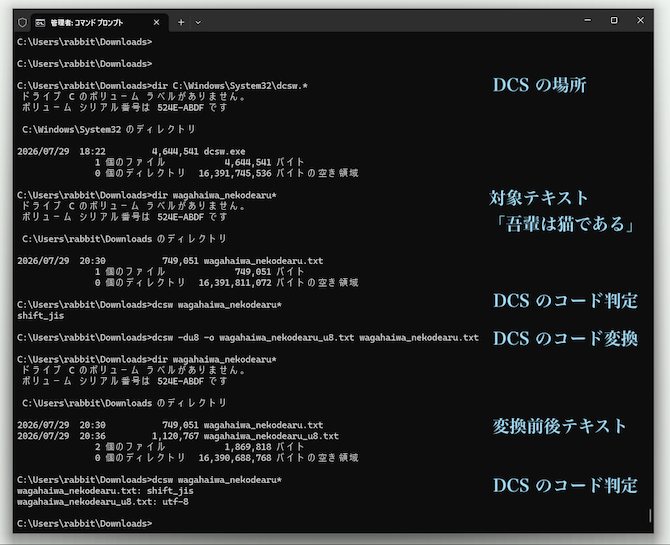Maximize the terminal window
This screenshot has height=545, width=670.
pyautogui.click(x=614, y=20)
